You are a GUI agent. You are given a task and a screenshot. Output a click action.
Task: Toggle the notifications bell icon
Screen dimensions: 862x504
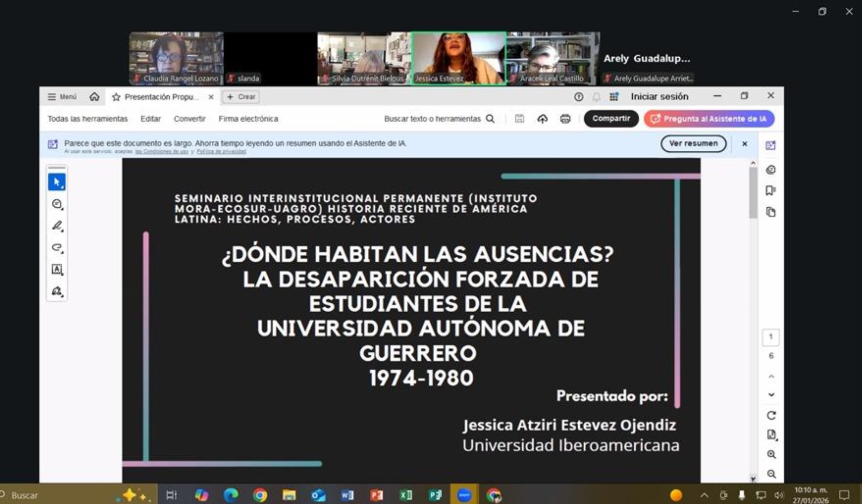(596, 97)
